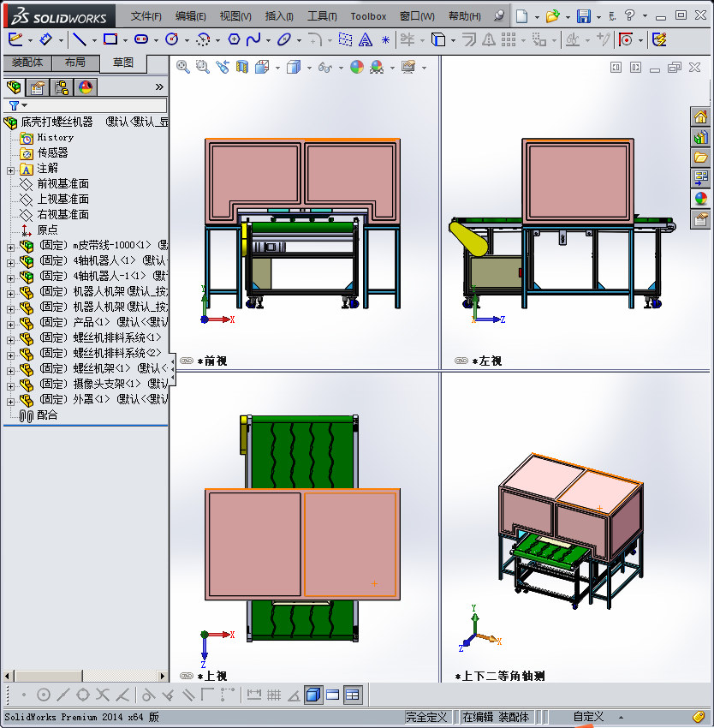The image size is (714, 728).
Task: Open the Toolbox menu
Action: click(368, 16)
